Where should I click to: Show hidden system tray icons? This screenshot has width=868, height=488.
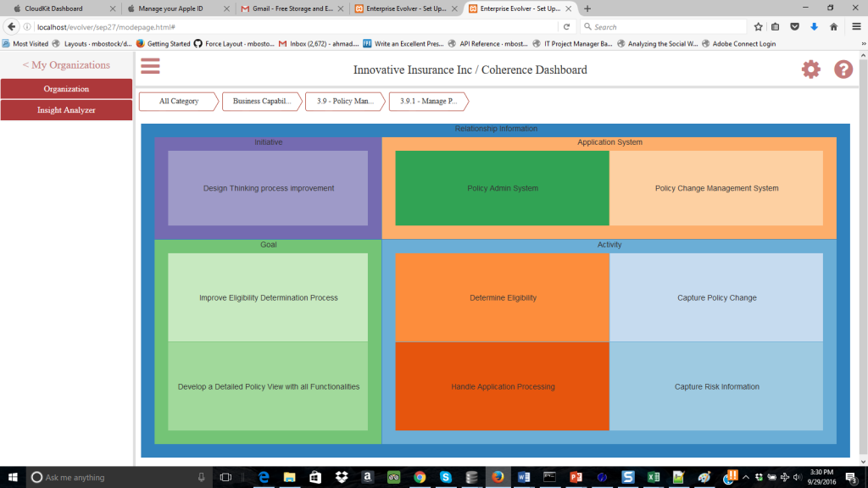745,477
